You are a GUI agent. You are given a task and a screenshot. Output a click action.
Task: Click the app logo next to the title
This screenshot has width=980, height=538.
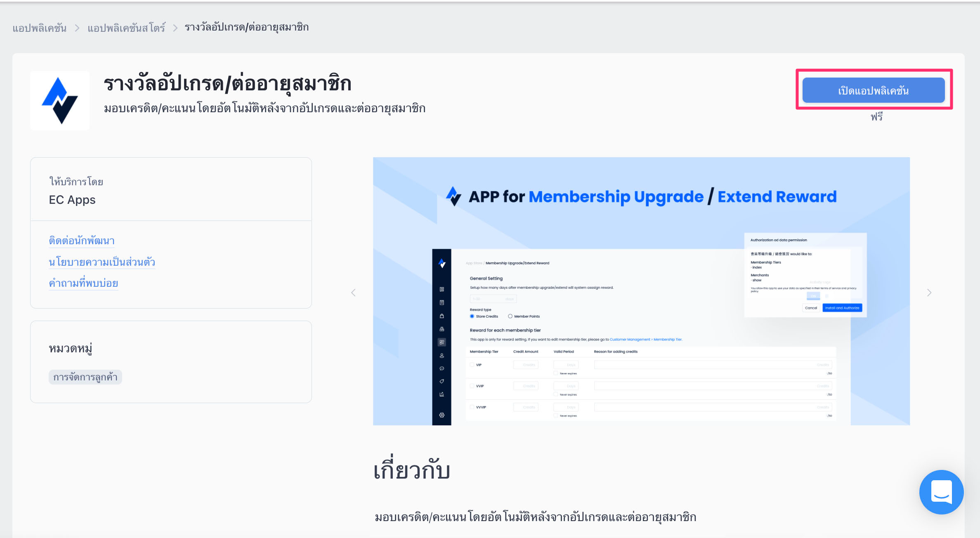click(x=60, y=101)
